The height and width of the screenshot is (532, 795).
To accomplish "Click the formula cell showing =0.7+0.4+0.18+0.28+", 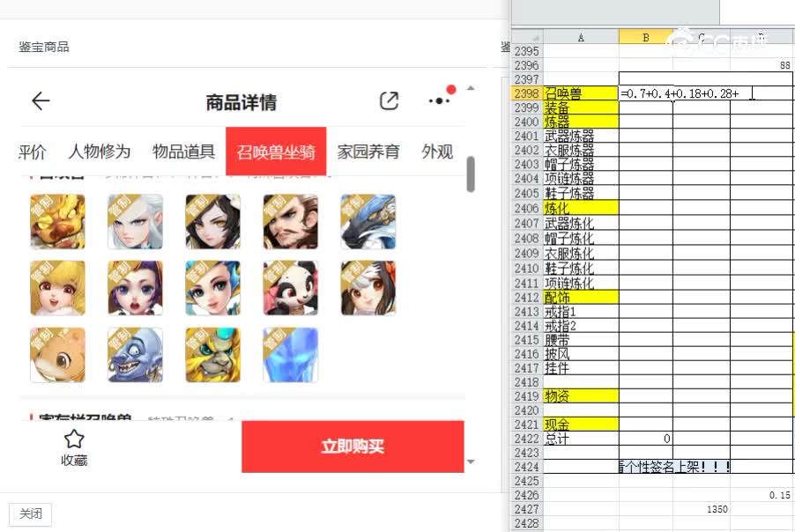I will (x=677, y=92).
